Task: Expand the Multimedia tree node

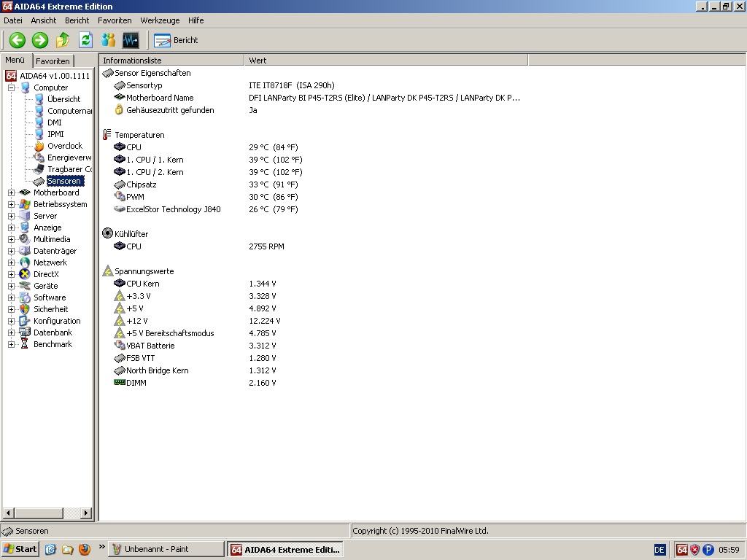Action: [11, 239]
